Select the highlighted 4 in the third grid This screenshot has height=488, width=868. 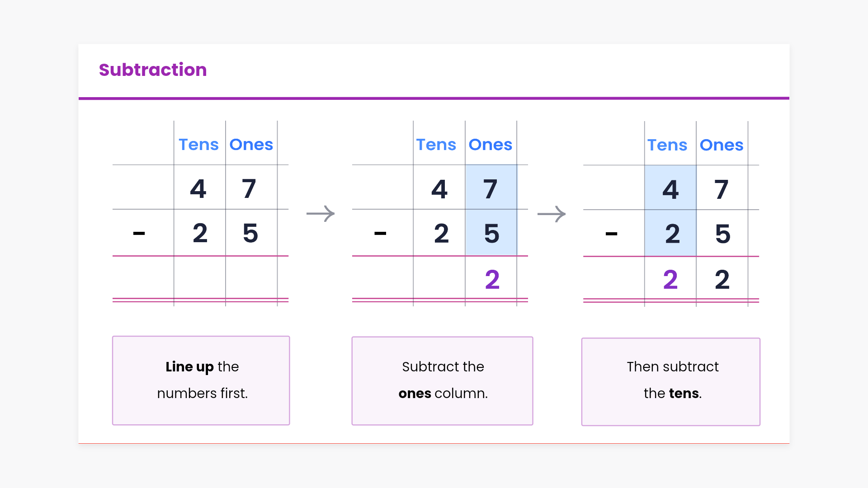pos(670,189)
